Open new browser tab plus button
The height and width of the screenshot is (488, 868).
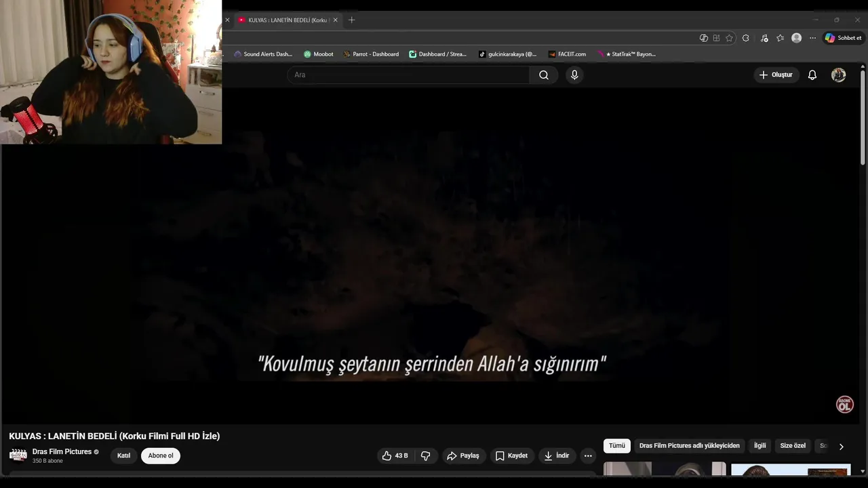click(x=351, y=20)
